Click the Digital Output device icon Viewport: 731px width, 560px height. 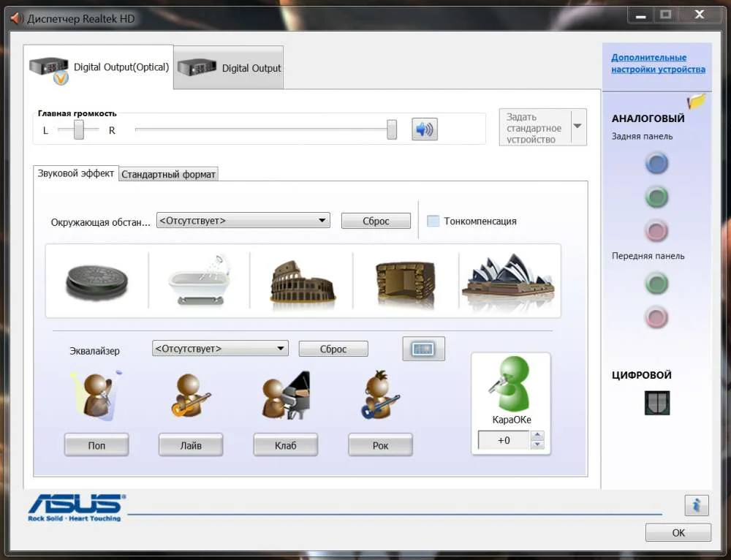[x=197, y=68]
